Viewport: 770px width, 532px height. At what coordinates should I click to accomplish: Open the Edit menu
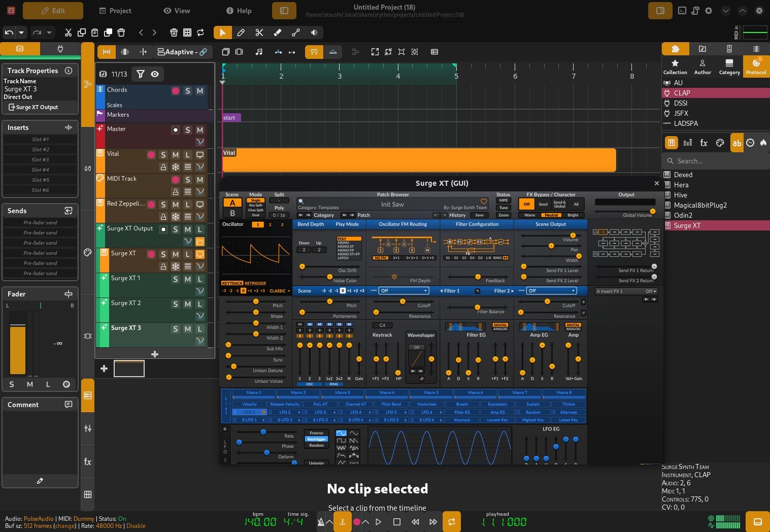click(53, 11)
